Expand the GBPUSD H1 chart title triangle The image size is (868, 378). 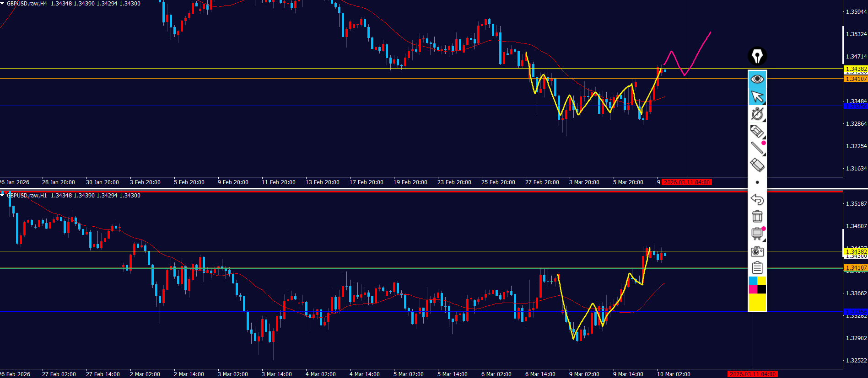(3, 195)
